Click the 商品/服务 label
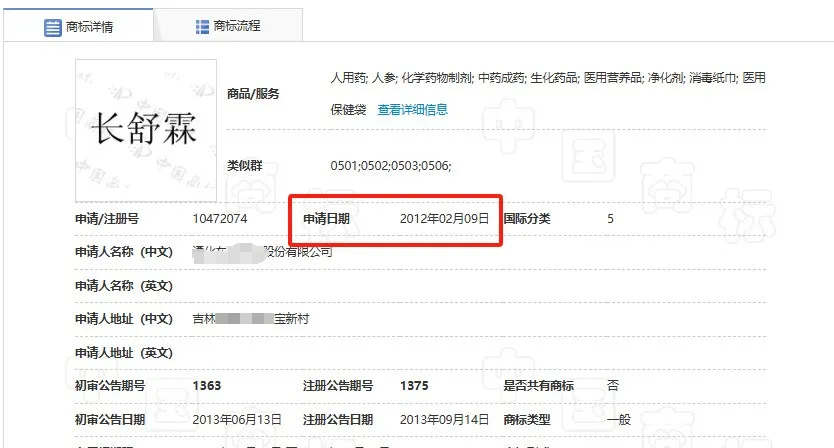834x448 pixels. coord(253,94)
